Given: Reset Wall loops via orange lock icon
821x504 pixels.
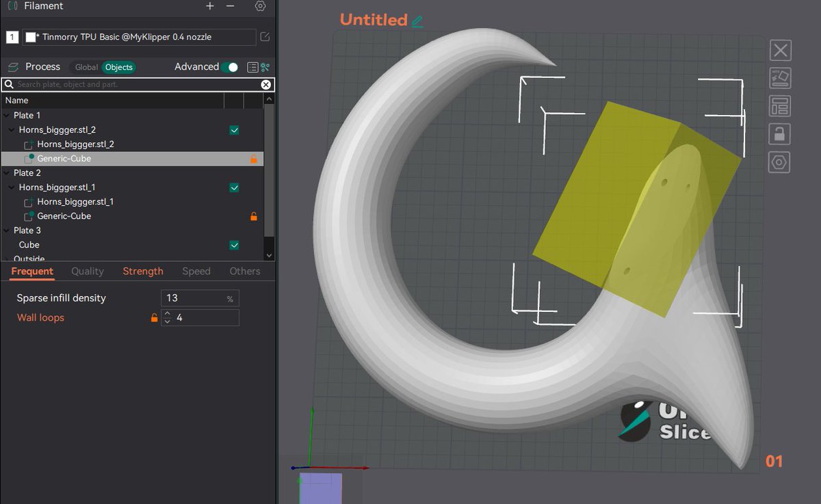Looking at the screenshot, I should click(x=154, y=318).
